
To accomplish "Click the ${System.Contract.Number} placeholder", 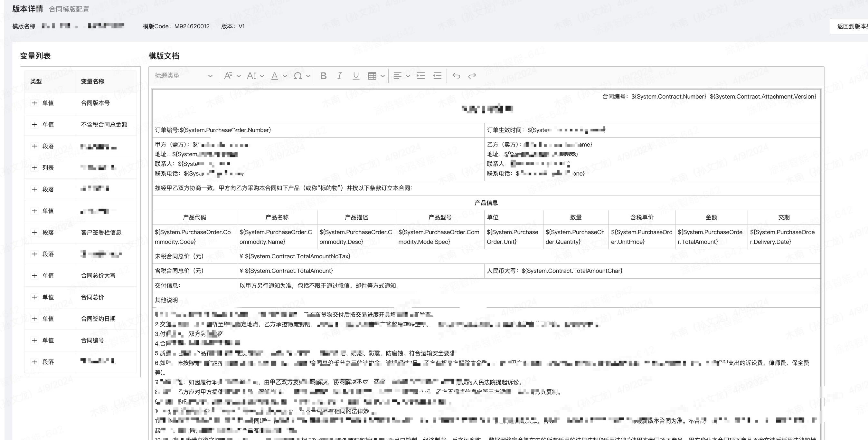I will tap(668, 96).
